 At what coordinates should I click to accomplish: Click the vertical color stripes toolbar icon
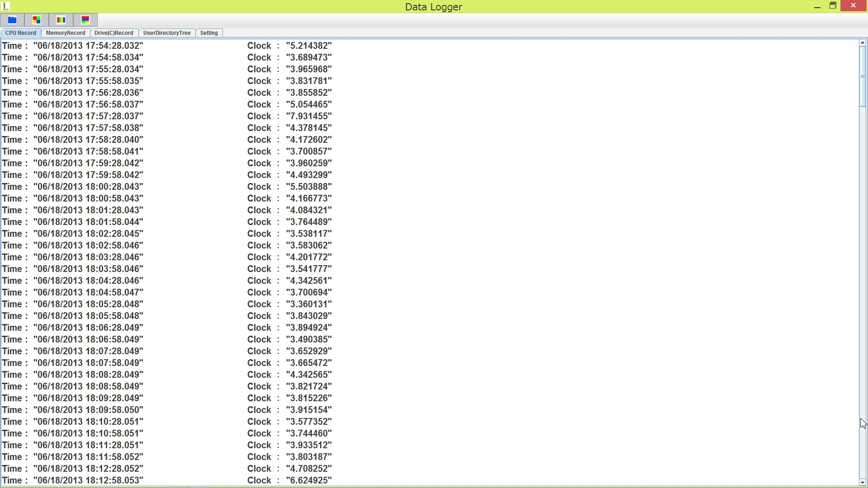tap(61, 20)
